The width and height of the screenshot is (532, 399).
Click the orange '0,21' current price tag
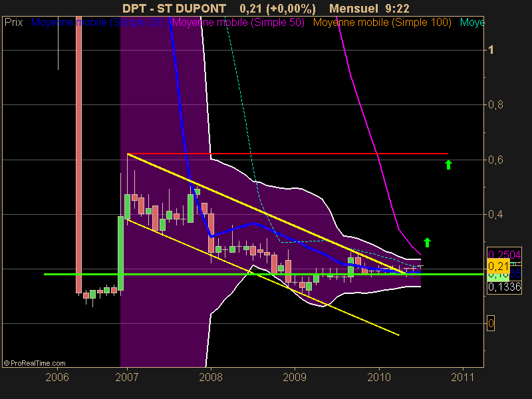click(x=498, y=266)
